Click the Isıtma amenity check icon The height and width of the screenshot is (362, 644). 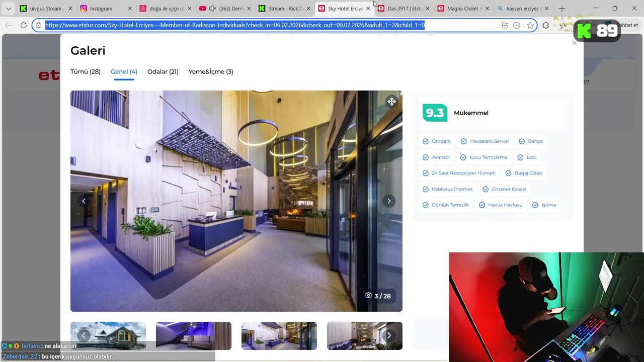click(x=535, y=205)
